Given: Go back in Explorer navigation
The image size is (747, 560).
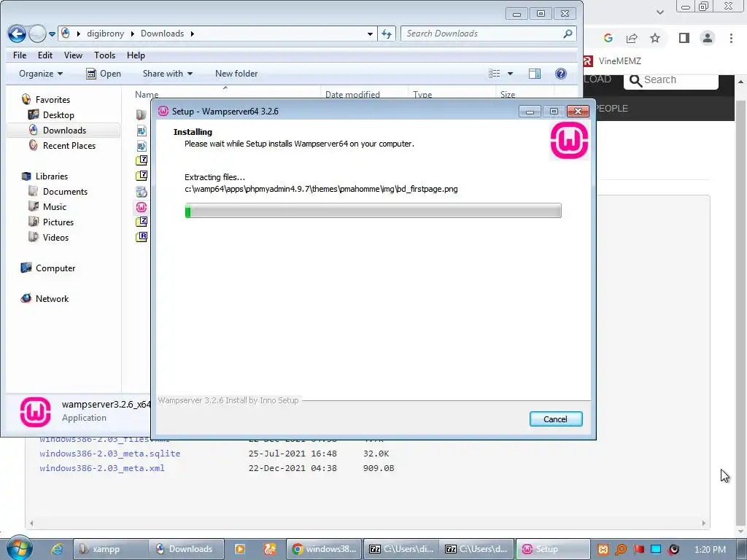Looking at the screenshot, I should pyautogui.click(x=18, y=34).
